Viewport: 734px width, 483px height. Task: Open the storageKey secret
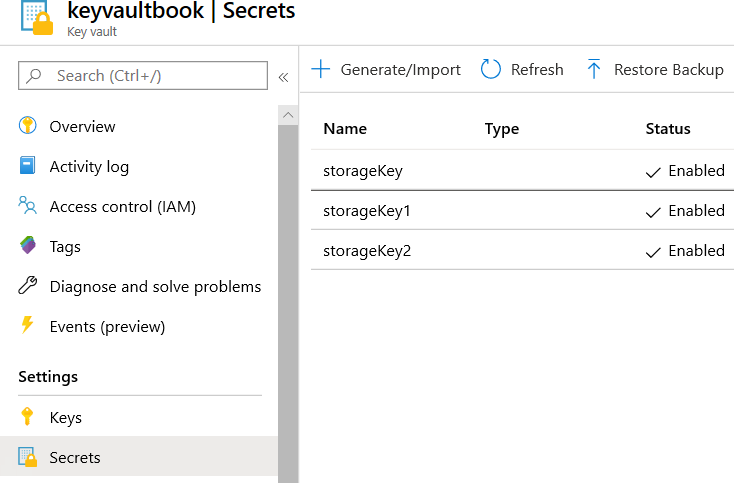(x=363, y=170)
